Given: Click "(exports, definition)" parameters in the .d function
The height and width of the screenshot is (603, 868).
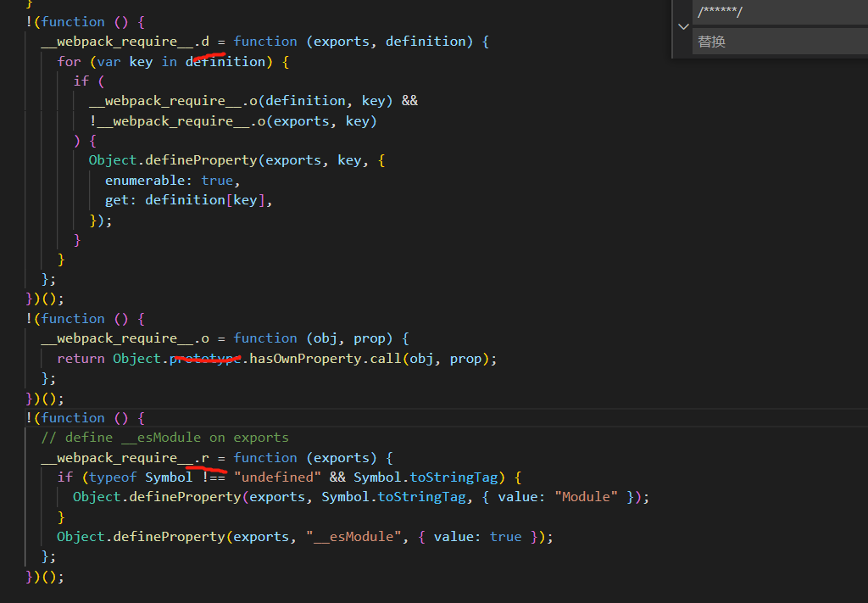Looking at the screenshot, I should click(x=390, y=42).
